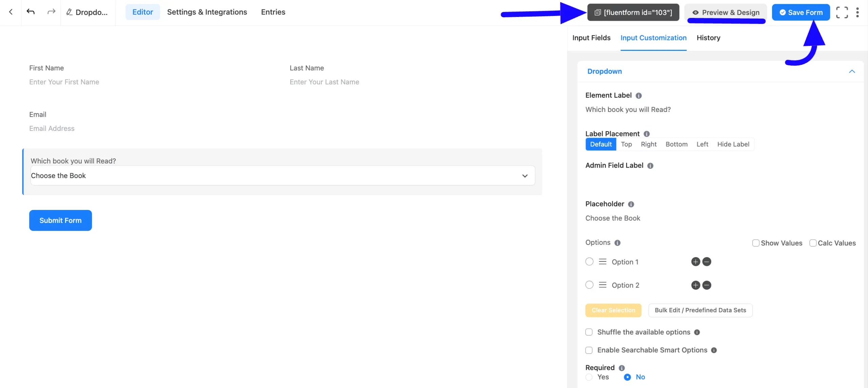
Task: Select Option 1 as default
Action: coord(589,261)
